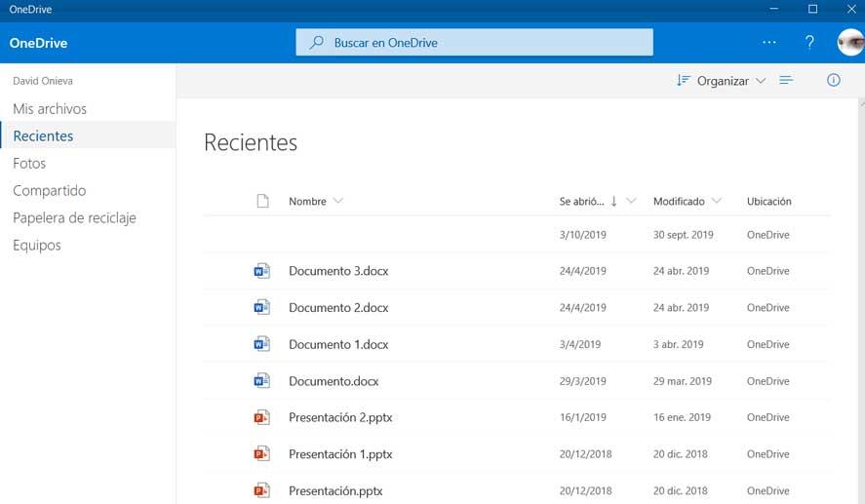
Task: Click the 29/3/2019 opened date
Action: [x=582, y=381]
